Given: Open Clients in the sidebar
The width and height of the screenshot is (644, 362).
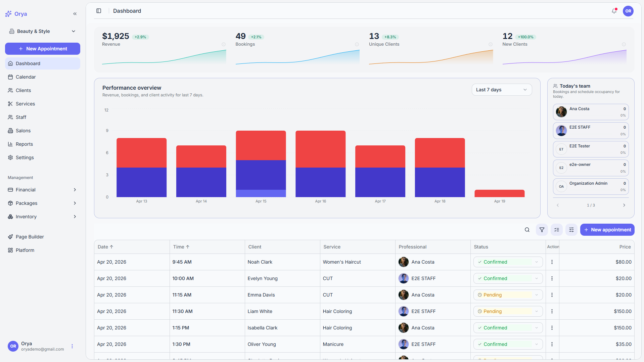Looking at the screenshot, I should pos(43,90).
